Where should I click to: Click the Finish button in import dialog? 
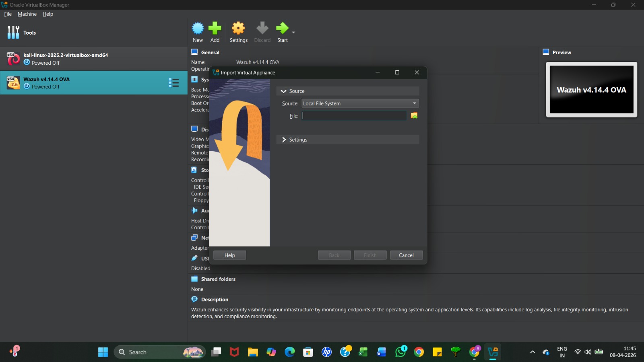point(370,255)
